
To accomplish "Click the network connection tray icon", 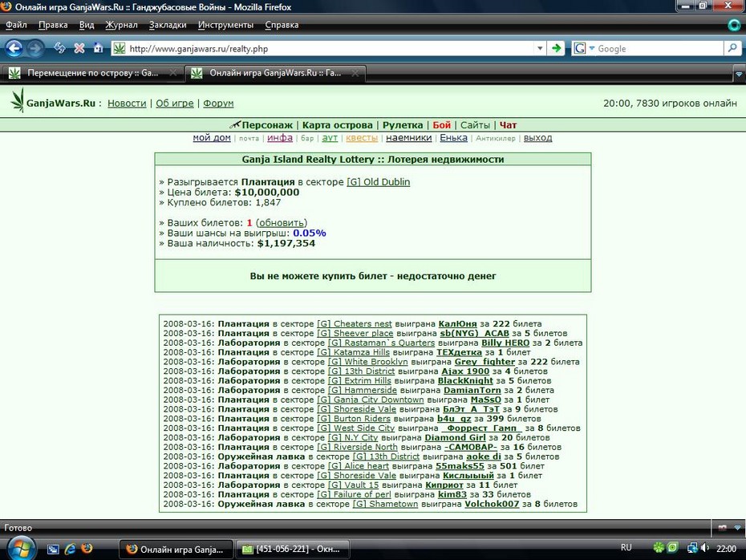I will 692,548.
